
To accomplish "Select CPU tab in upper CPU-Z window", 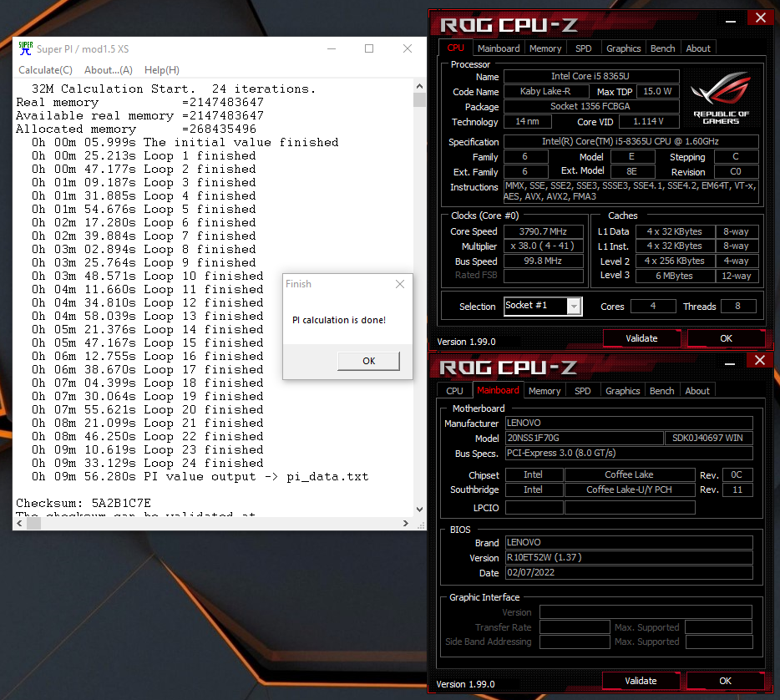I will (x=456, y=48).
